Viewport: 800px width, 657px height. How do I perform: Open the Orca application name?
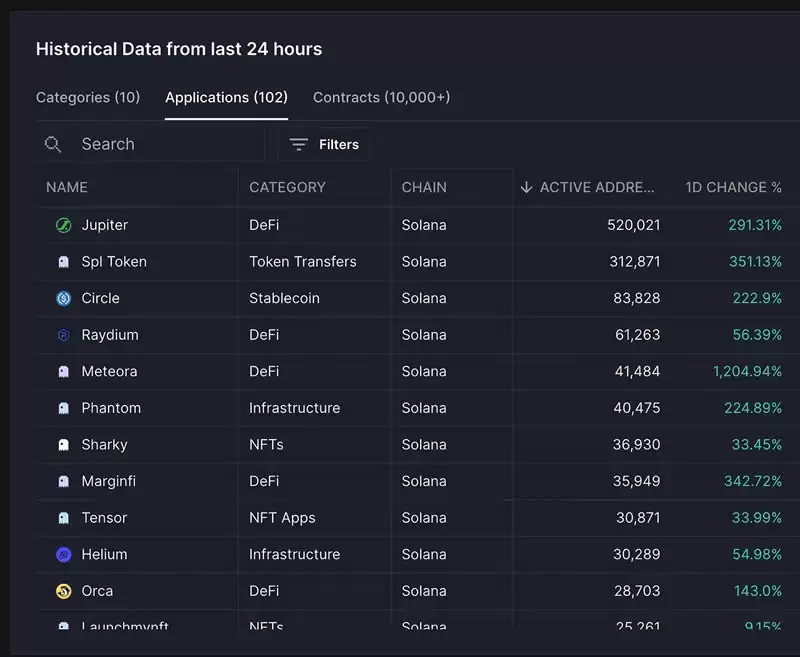(97, 591)
